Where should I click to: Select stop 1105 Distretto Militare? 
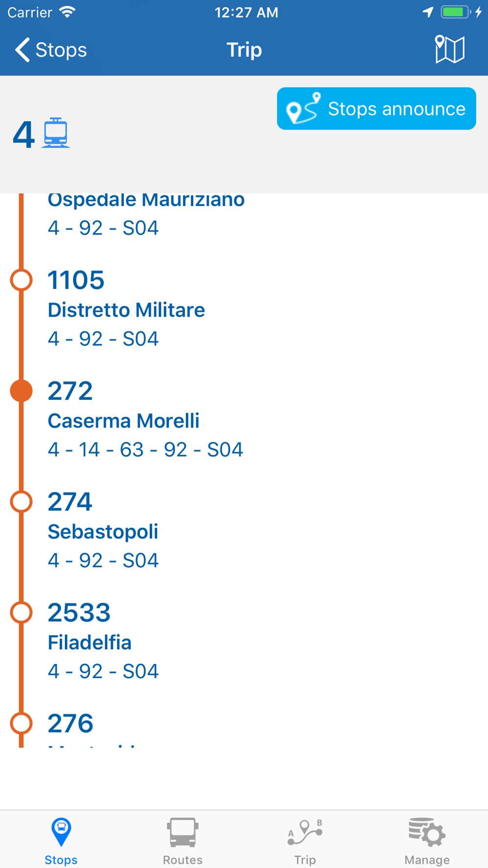pos(244,309)
